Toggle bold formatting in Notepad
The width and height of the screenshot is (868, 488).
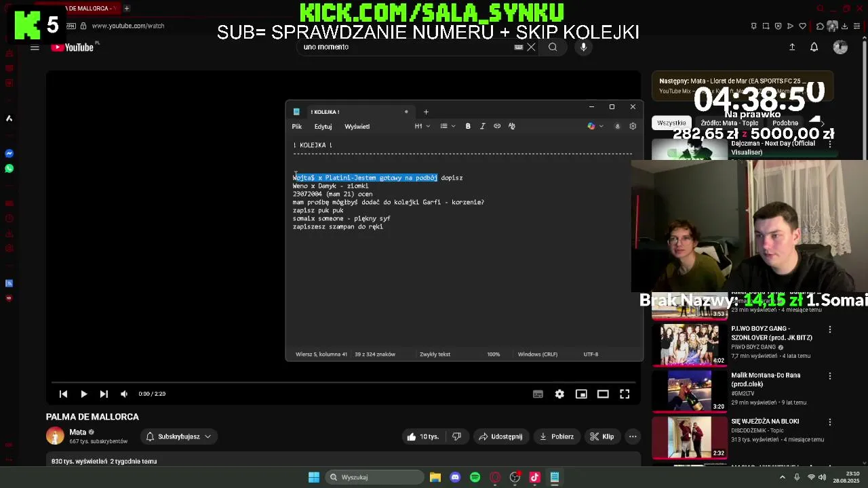click(x=468, y=126)
